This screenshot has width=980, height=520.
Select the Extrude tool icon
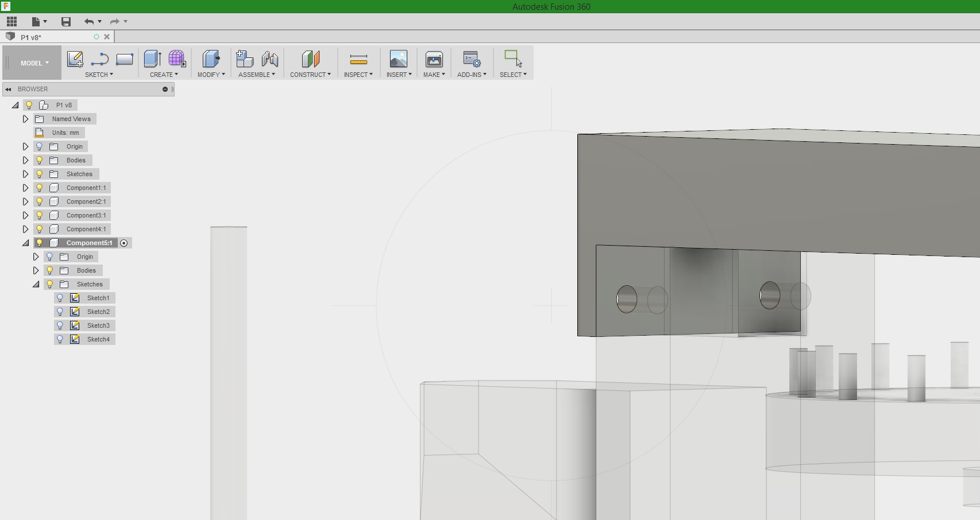(152, 59)
